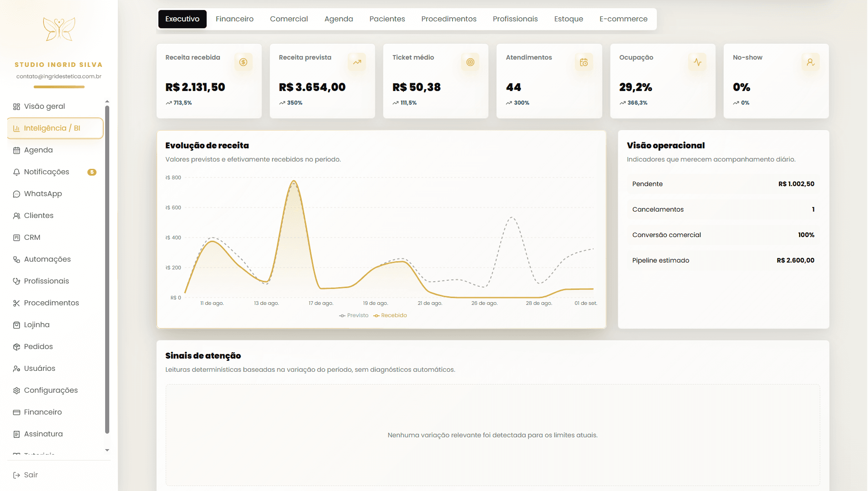Click the 17 de ago. axis label
The width and height of the screenshot is (868, 491).
tap(321, 303)
